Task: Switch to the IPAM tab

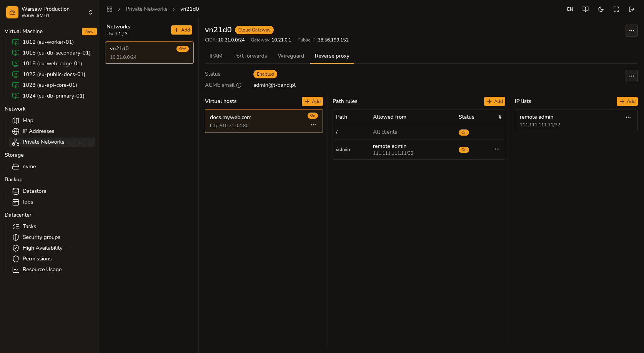Action: pos(216,56)
